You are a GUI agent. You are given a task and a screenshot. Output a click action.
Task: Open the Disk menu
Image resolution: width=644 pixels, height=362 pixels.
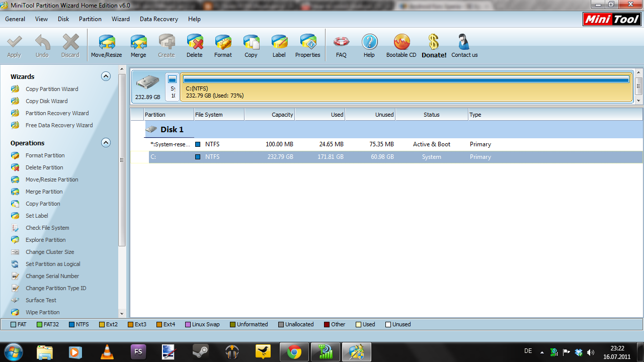click(63, 19)
